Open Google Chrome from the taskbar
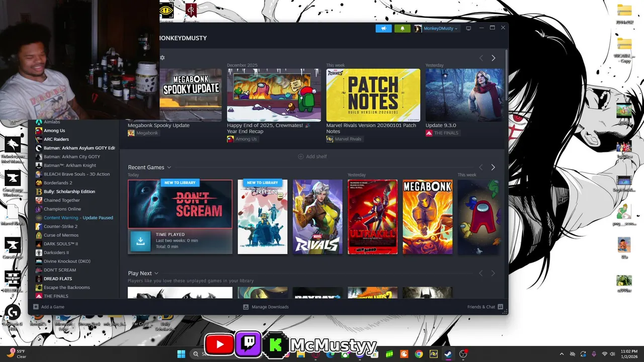Image resolution: width=644 pixels, height=362 pixels. [x=419, y=354]
